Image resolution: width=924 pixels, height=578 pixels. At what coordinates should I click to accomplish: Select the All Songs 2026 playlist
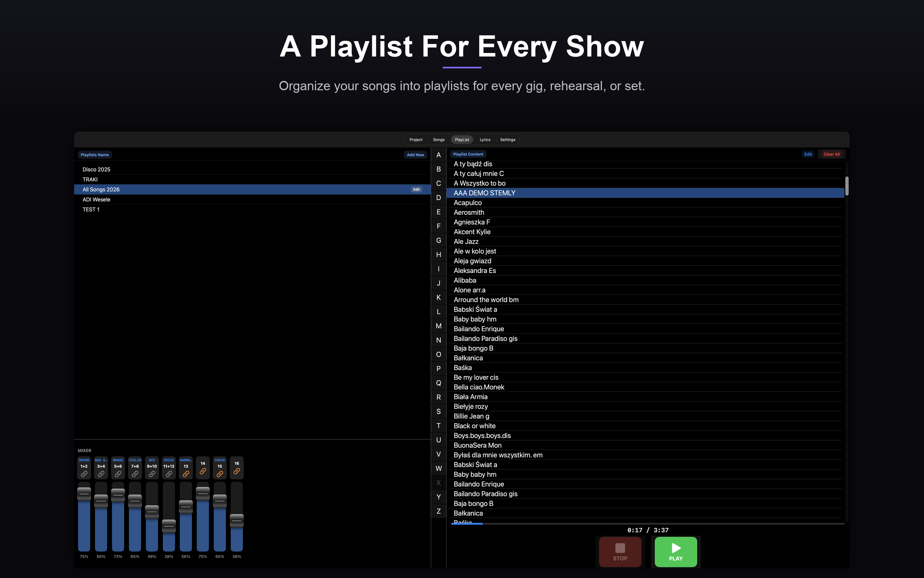(252, 189)
